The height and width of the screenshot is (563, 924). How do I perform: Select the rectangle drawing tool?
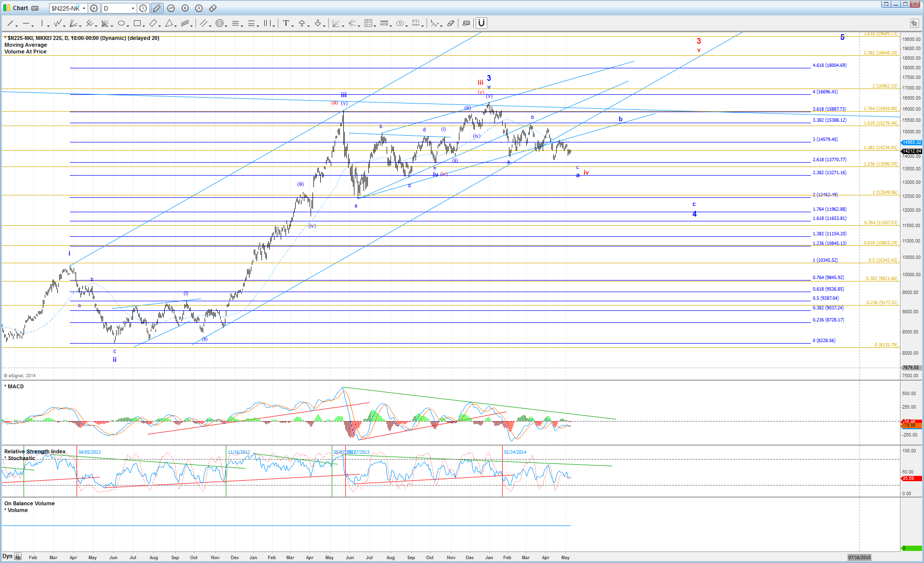click(137, 23)
